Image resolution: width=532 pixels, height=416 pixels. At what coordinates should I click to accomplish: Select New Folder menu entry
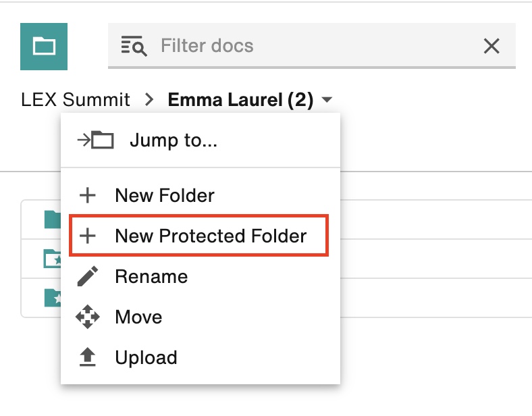tap(201, 195)
